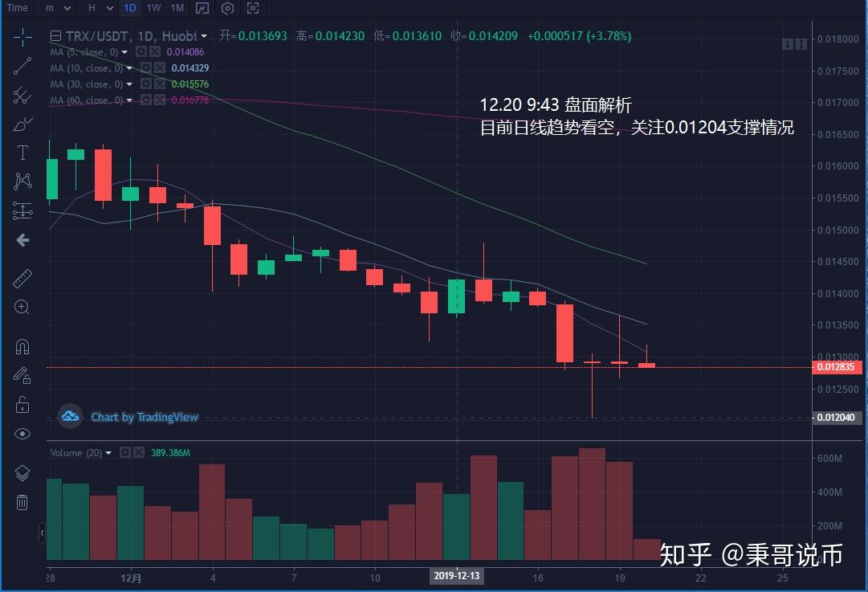The height and width of the screenshot is (592, 868).
Task: Open the Chart by TradingView link
Action: [144, 417]
